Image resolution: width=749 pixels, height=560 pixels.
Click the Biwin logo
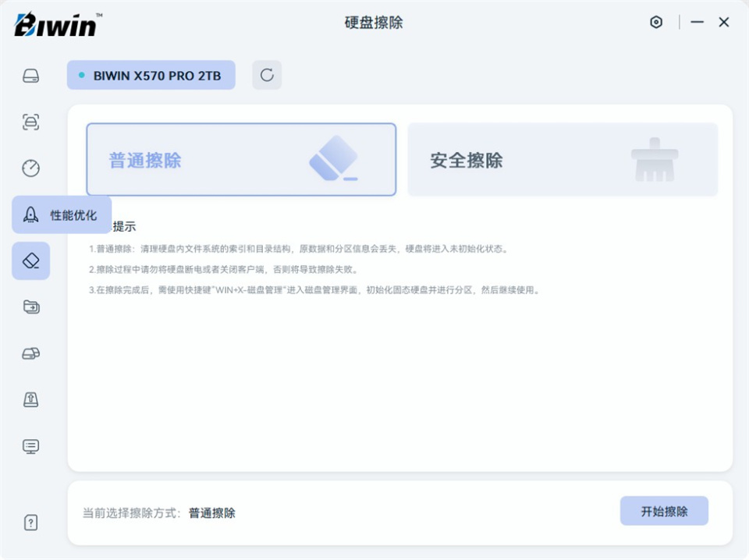click(58, 24)
